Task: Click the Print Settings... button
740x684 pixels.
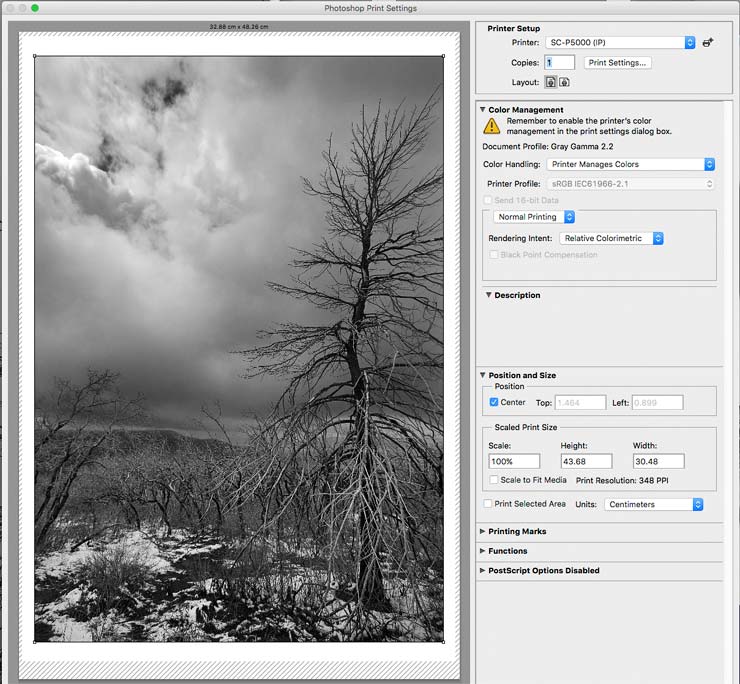Action: click(x=617, y=63)
